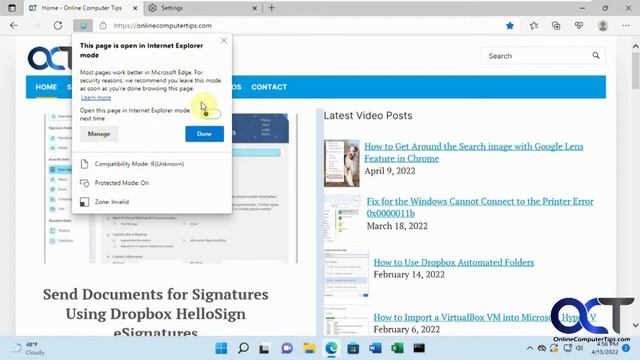
Task: Launch Excel from the taskbar
Action: pyautogui.click(x=397, y=348)
